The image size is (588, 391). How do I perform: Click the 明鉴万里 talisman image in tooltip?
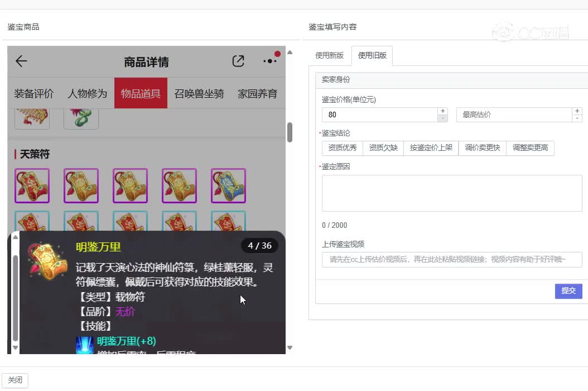47,262
